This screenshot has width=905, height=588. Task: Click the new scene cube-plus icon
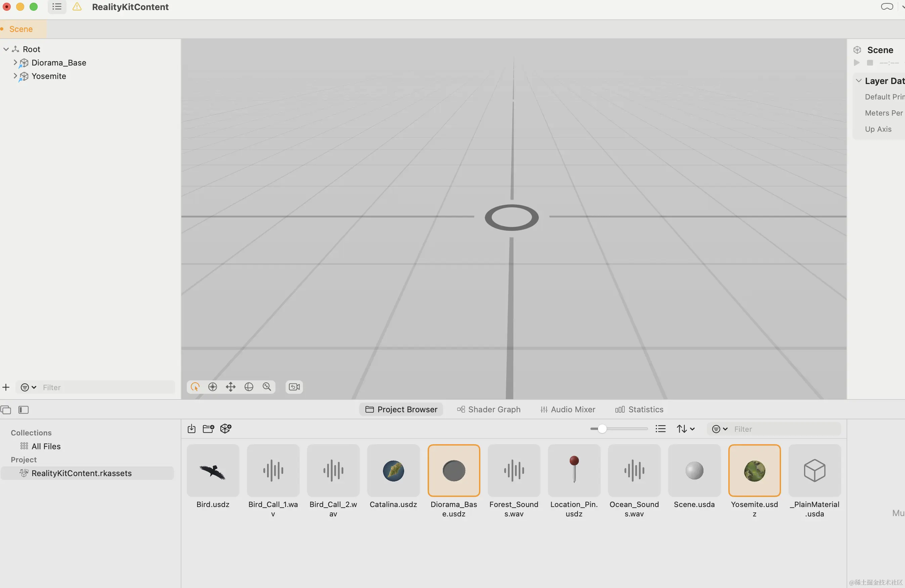[x=226, y=429]
